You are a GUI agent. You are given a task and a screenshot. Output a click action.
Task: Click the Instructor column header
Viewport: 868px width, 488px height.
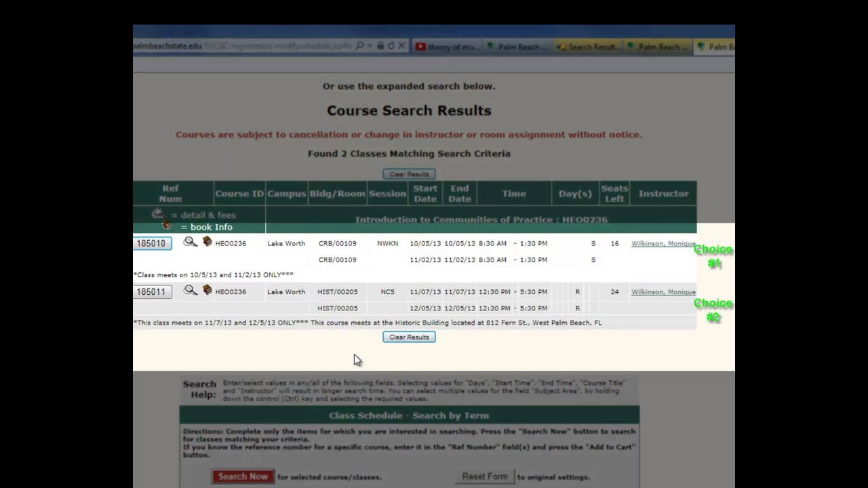coord(663,193)
